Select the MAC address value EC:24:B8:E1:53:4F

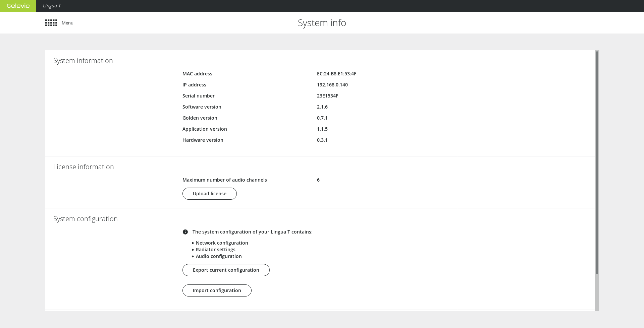click(336, 74)
